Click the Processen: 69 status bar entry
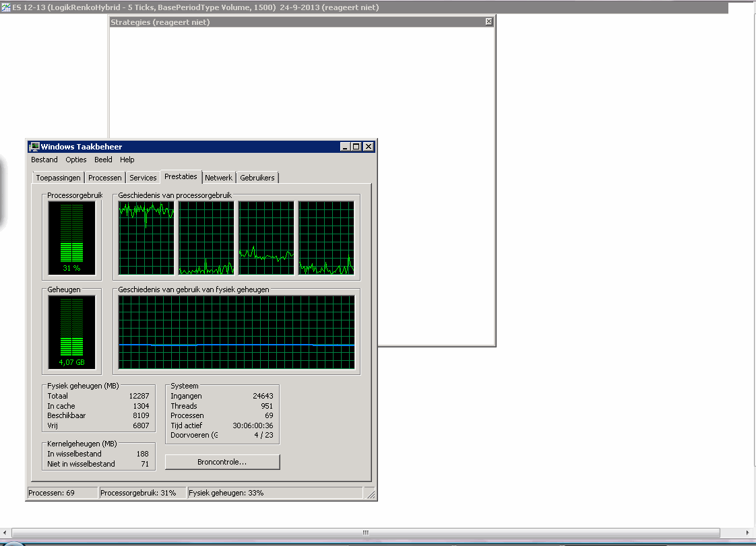The width and height of the screenshot is (756, 546). (x=62, y=493)
